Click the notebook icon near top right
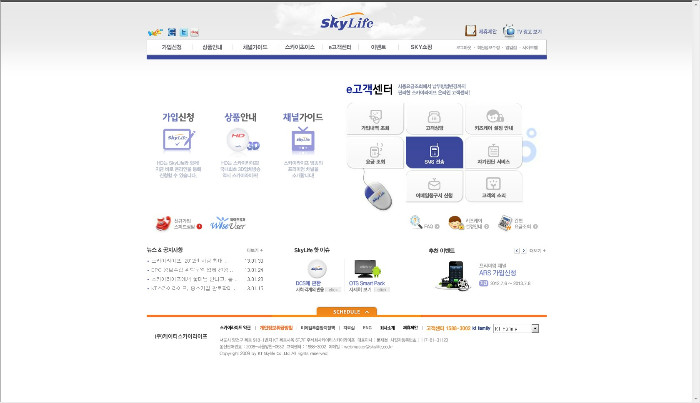 point(471,31)
